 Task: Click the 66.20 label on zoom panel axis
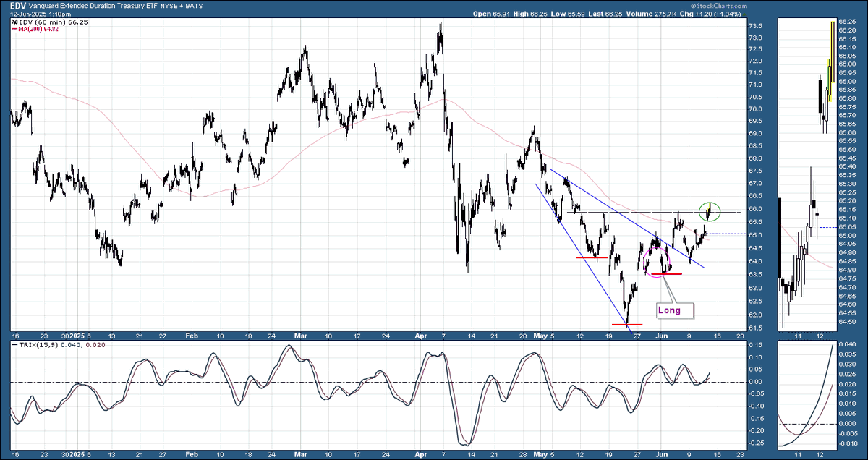click(848, 30)
